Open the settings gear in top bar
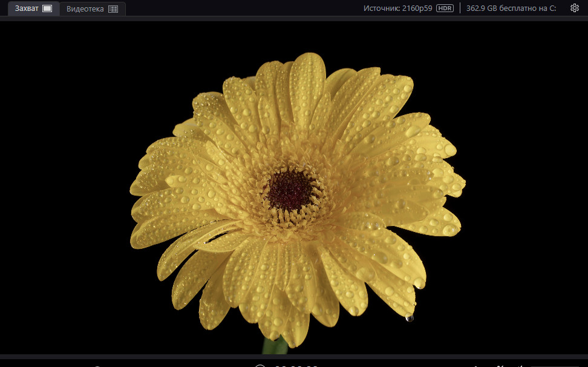The width and height of the screenshot is (588, 367). pyautogui.click(x=574, y=8)
